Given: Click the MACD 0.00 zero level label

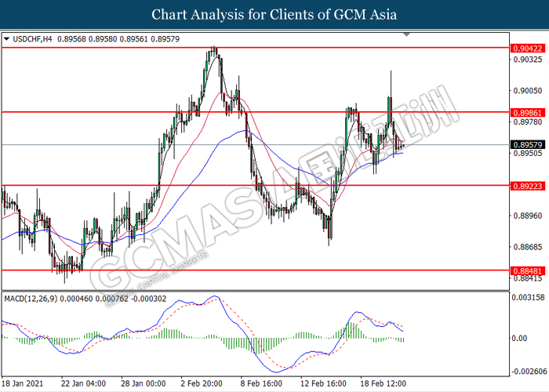Looking at the screenshot, I should coord(519,338).
